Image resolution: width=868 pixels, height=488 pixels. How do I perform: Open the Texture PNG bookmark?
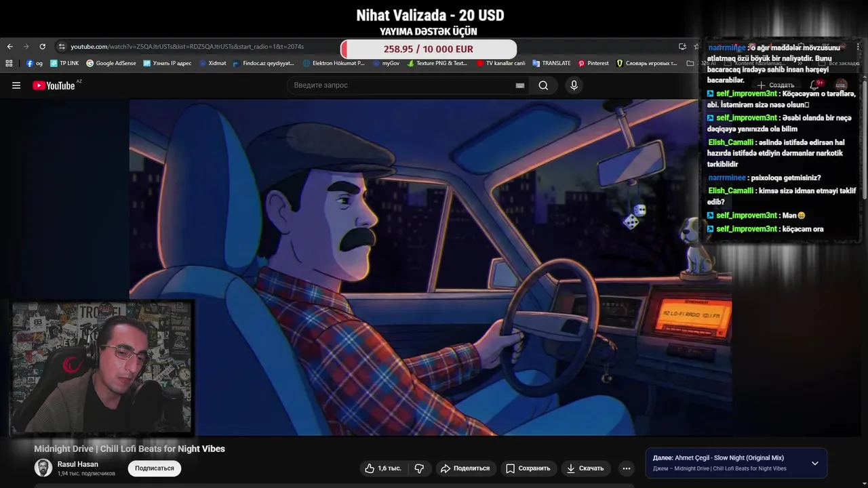[x=437, y=63]
